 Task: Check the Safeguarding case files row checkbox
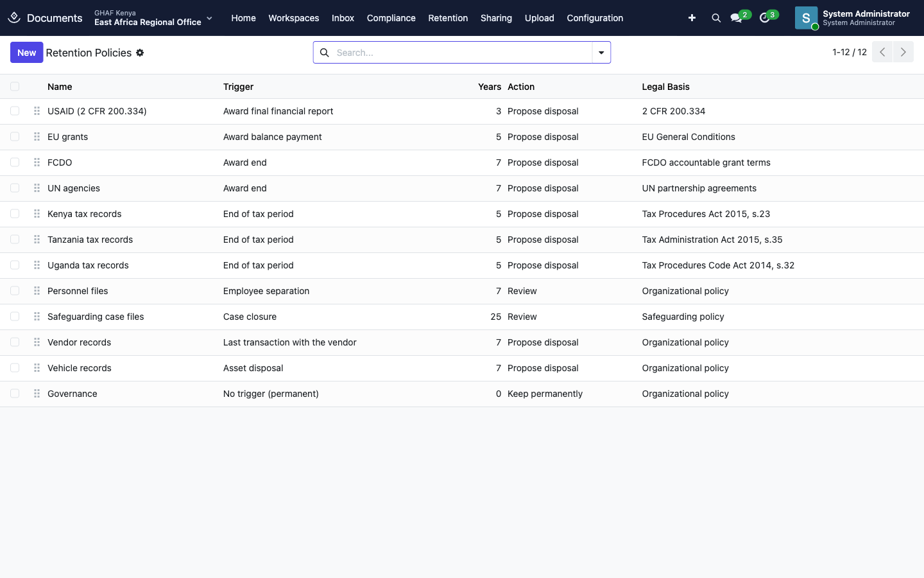(15, 317)
